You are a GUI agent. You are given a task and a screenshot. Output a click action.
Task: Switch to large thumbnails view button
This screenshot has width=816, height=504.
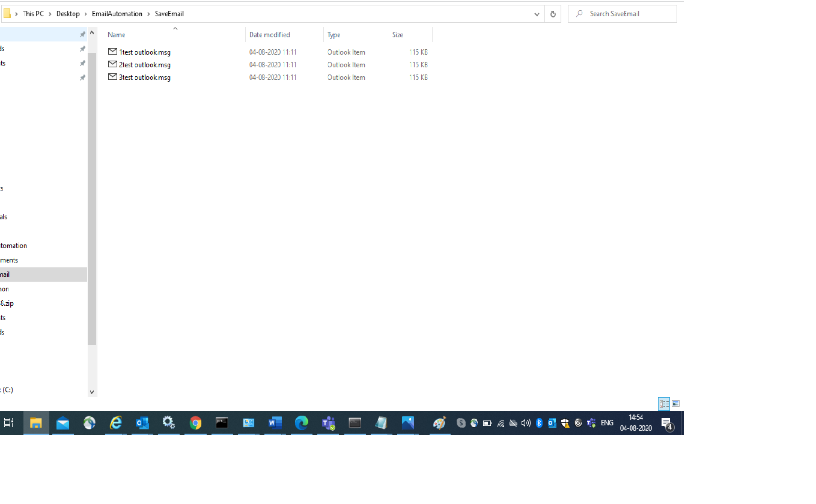click(x=676, y=404)
